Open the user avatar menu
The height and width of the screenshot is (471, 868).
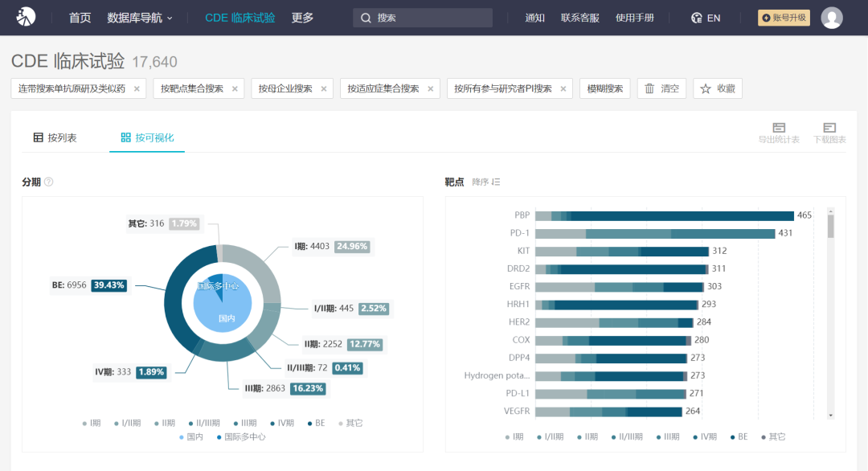pyautogui.click(x=832, y=18)
